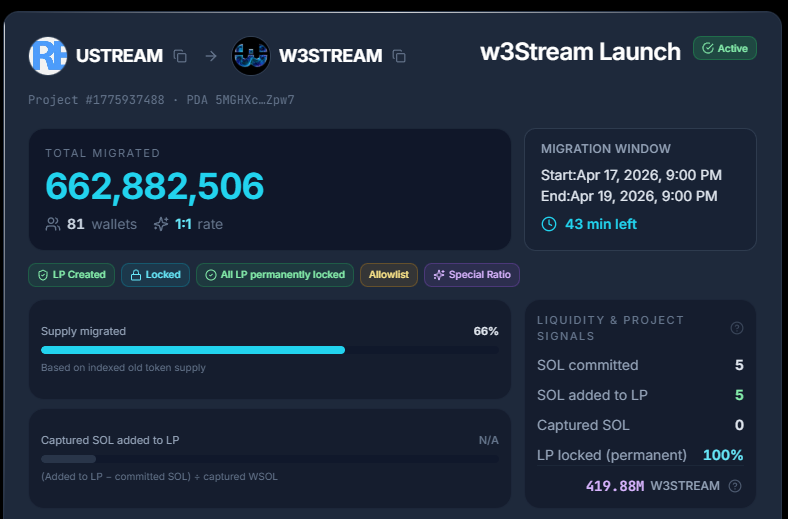Click the SOL added to LP row
Image resolution: width=788 pixels, height=519 pixels.
pos(640,395)
